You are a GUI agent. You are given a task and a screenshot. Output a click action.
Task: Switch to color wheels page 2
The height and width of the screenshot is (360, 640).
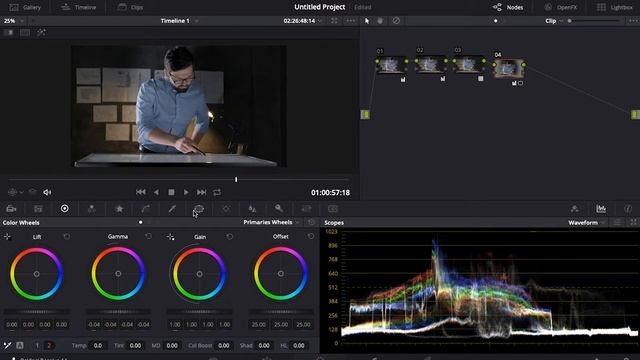(49, 346)
